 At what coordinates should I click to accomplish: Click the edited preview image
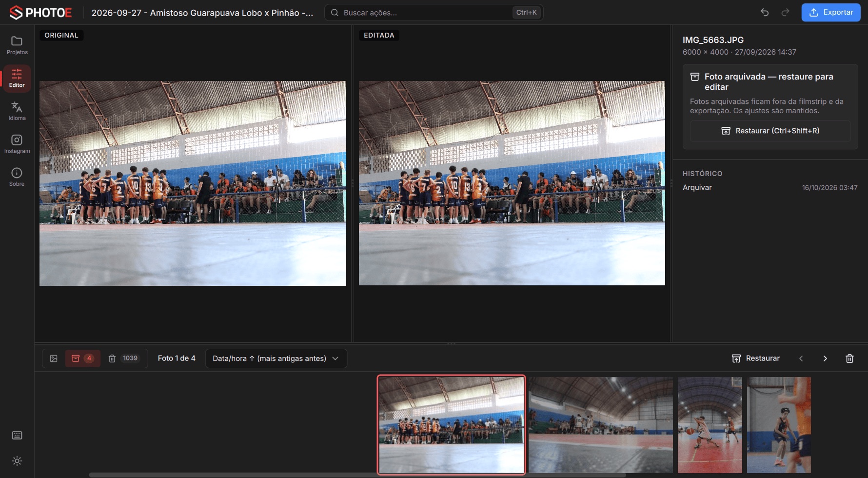coord(512,183)
